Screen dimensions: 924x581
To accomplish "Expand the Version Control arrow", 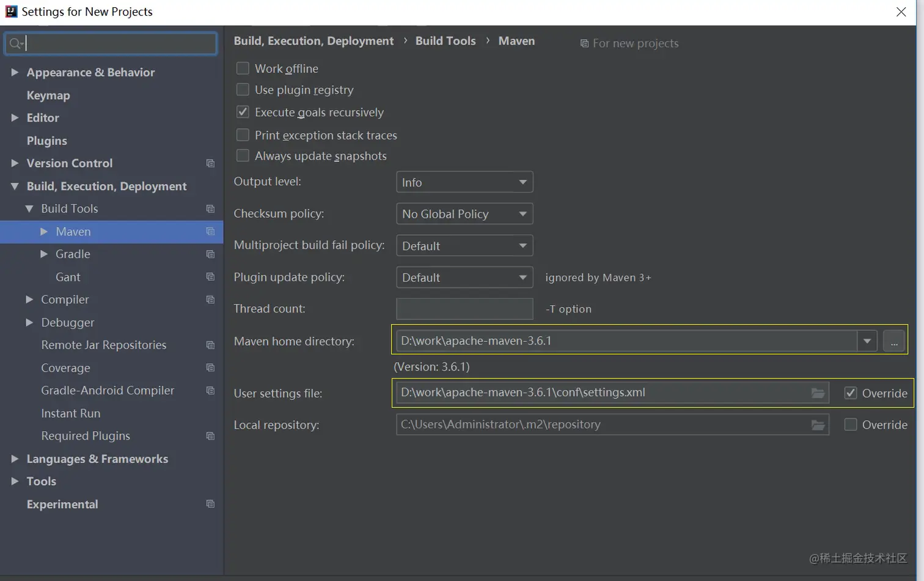I will click(x=15, y=163).
